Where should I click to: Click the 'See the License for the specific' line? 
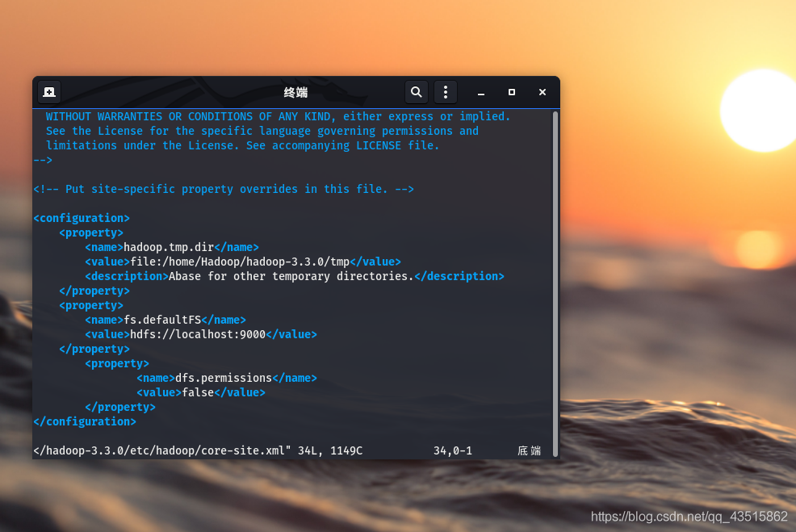(x=262, y=132)
